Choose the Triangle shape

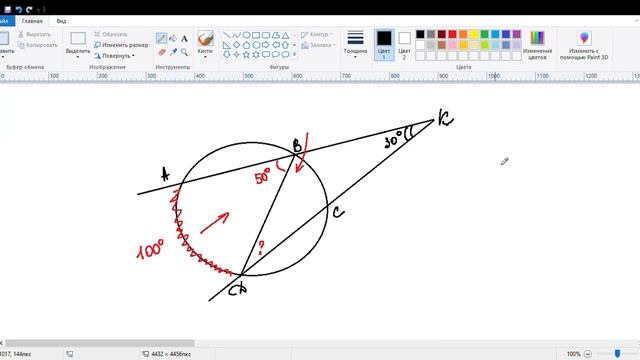(x=285, y=36)
